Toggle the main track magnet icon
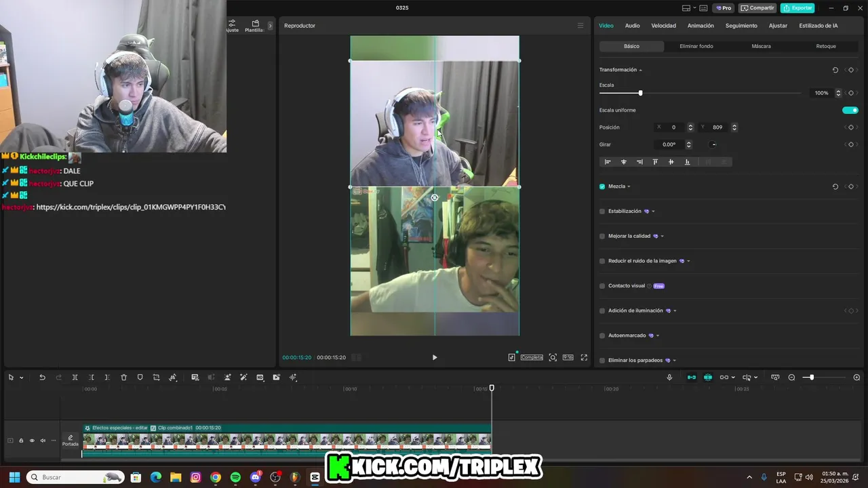 [x=692, y=378]
